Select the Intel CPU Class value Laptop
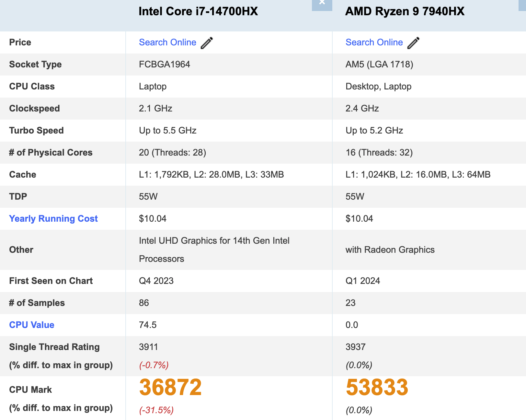 [x=153, y=86]
